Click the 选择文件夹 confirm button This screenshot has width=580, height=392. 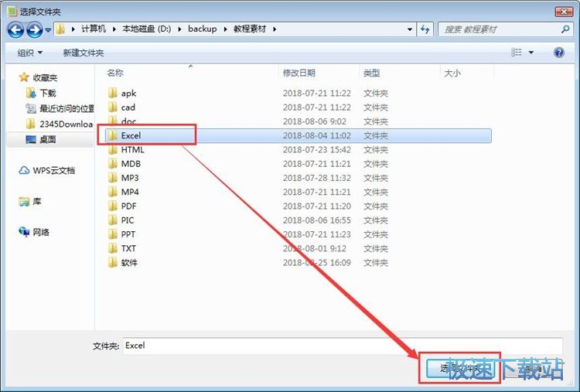[x=460, y=368]
